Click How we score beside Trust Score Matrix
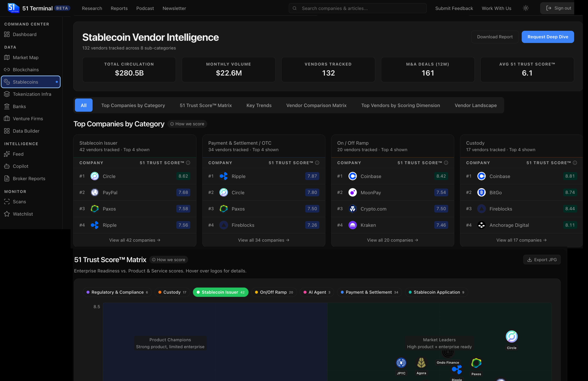The image size is (588, 381). pos(169,260)
